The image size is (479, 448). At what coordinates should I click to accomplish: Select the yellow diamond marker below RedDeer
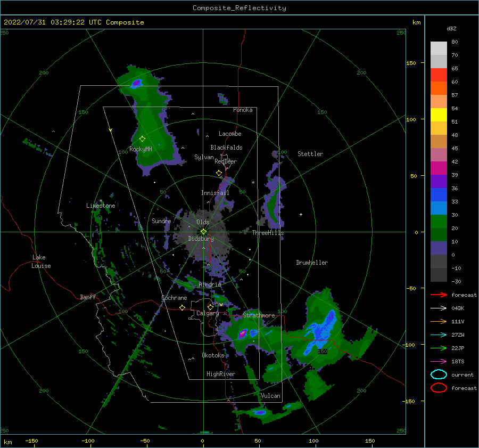(x=219, y=173)
